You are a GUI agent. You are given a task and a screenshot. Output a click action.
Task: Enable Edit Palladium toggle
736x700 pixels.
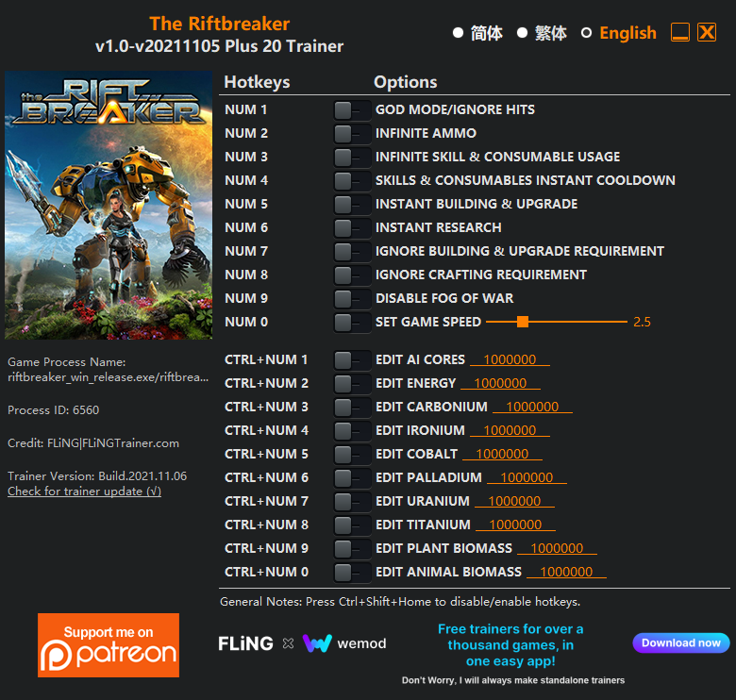[352, 478]
